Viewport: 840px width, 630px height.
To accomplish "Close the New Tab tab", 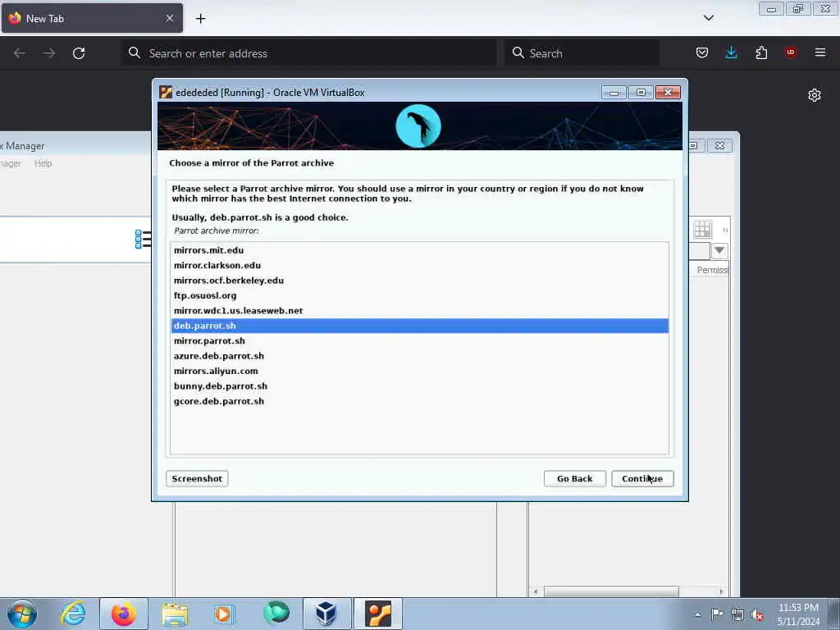I will [170, 18].
